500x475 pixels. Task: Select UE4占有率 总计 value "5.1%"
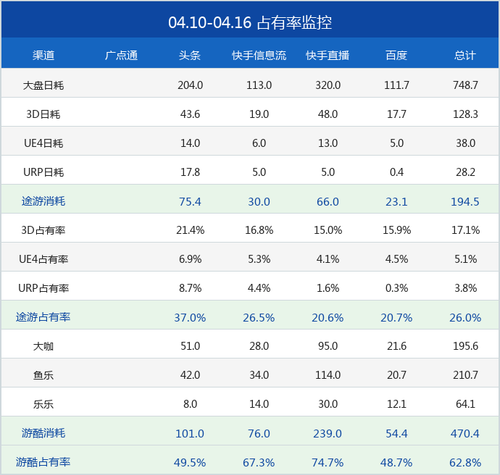pos(465,259)
